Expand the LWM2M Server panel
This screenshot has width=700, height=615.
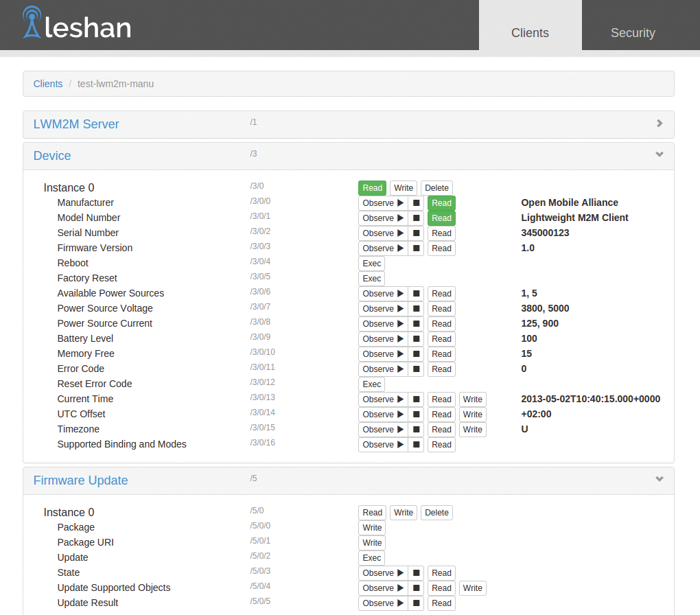658,124
